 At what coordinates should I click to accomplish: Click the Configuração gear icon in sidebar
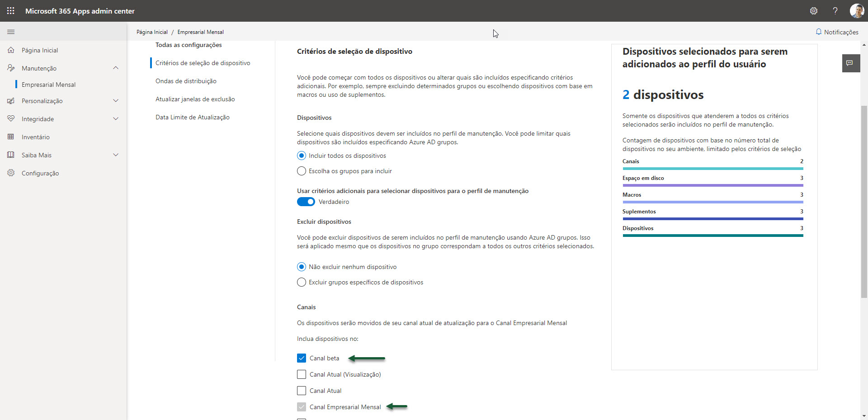11,173
